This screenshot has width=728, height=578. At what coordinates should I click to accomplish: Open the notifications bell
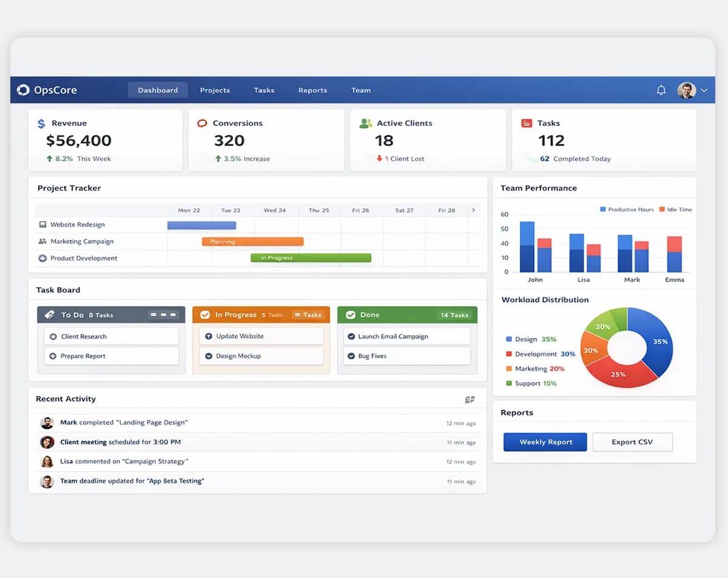pos(661,90)
